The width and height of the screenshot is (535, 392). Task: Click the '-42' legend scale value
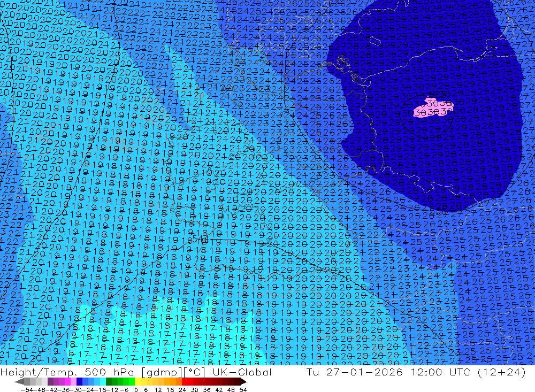[51, 390]
